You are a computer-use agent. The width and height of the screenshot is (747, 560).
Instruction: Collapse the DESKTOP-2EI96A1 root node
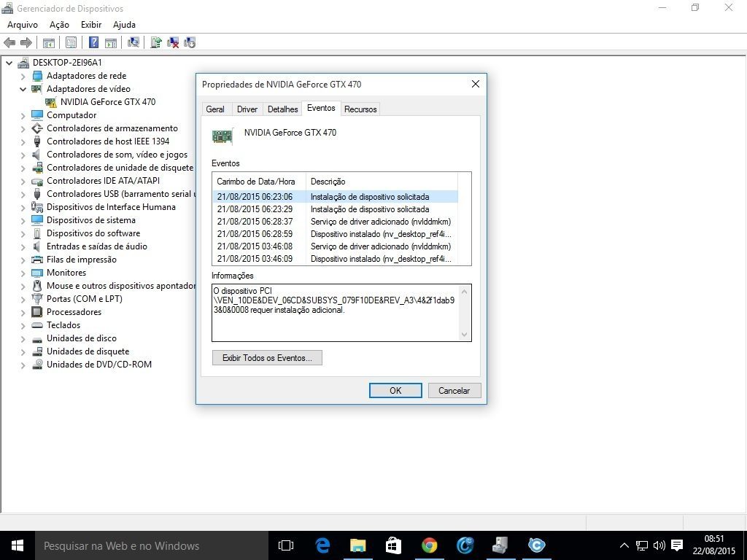click(9, 63)
